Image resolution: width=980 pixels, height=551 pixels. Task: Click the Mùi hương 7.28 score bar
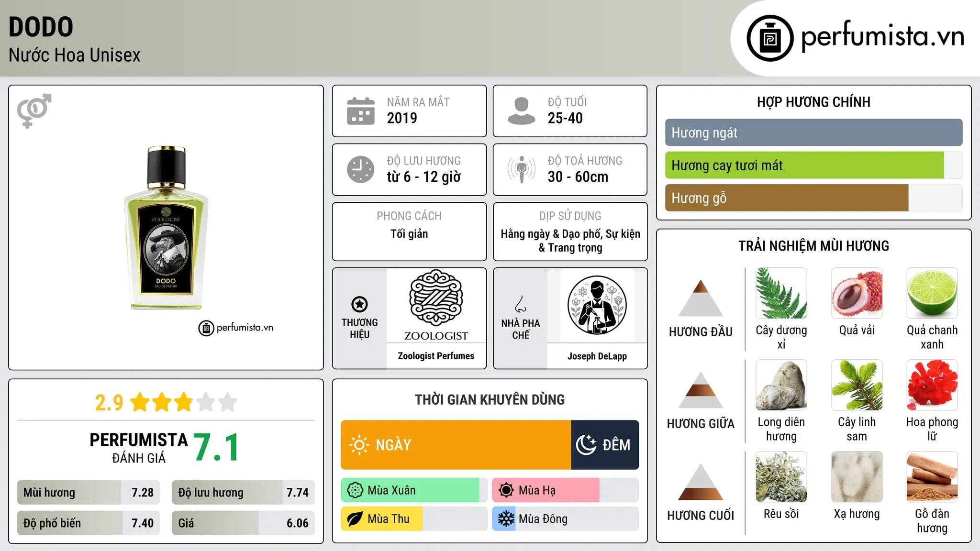[x=89, y=492]
